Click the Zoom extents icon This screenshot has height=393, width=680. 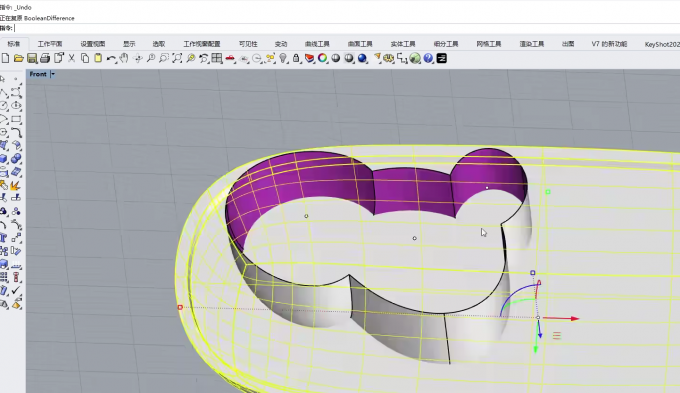(x=177, y=58)
